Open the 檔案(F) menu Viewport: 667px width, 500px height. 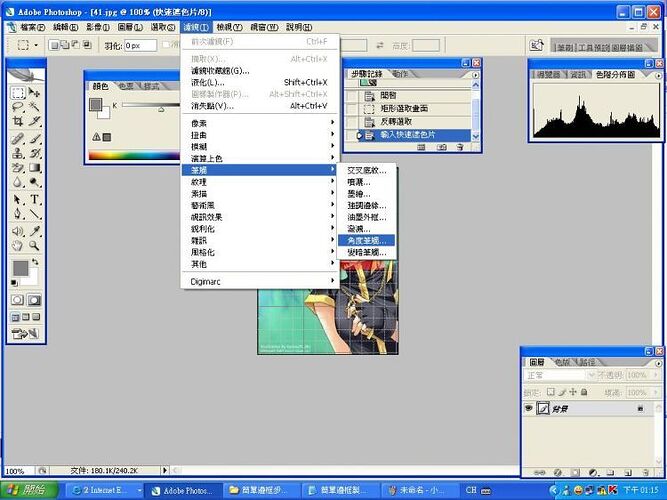(x=33, y=27)
